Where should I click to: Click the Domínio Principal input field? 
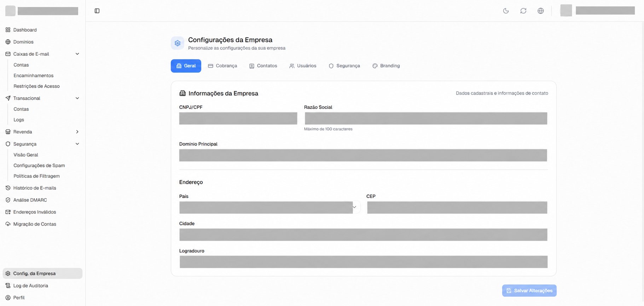(363, 155)
